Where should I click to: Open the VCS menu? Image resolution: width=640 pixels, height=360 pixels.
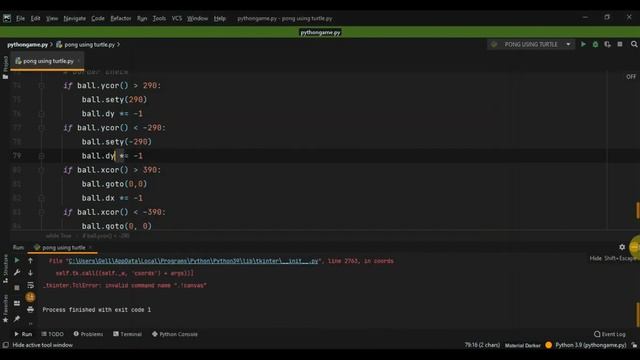[177, 18]
